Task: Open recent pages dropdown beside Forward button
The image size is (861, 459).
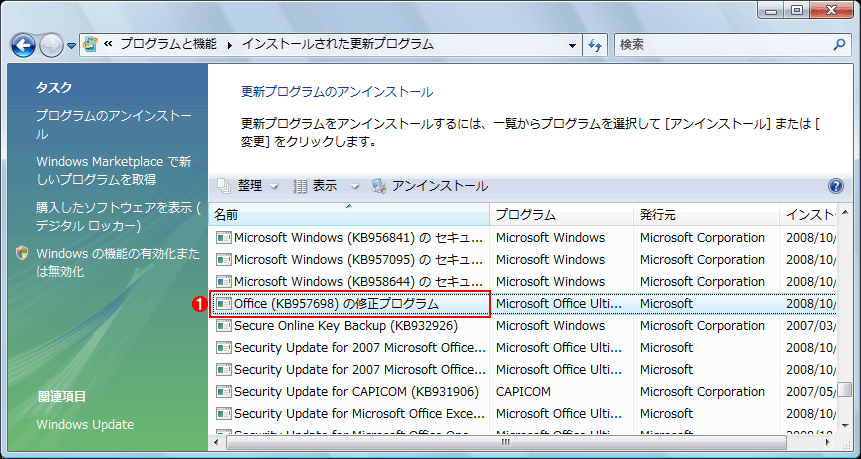Action: pyautogui.click(x=71, y=46)
